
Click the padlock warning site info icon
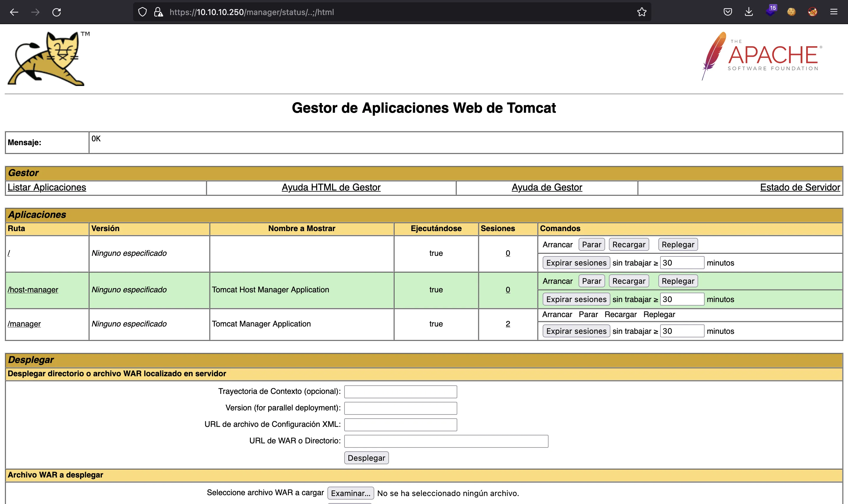pos(158,12)
